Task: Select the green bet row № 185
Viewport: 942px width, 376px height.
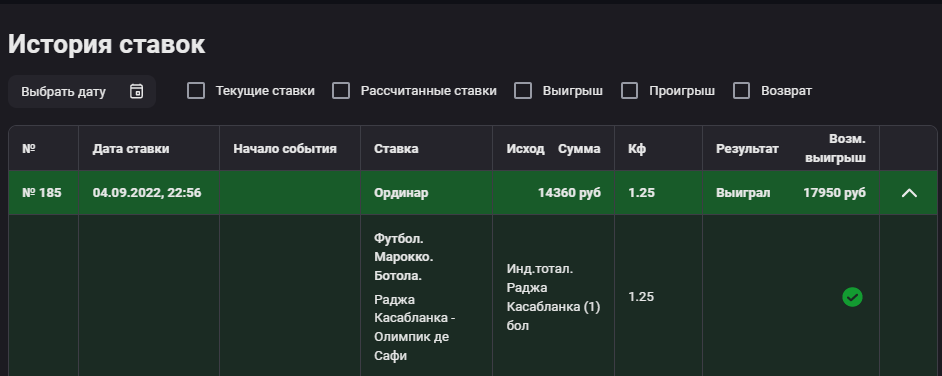Action: click(473, 193)
